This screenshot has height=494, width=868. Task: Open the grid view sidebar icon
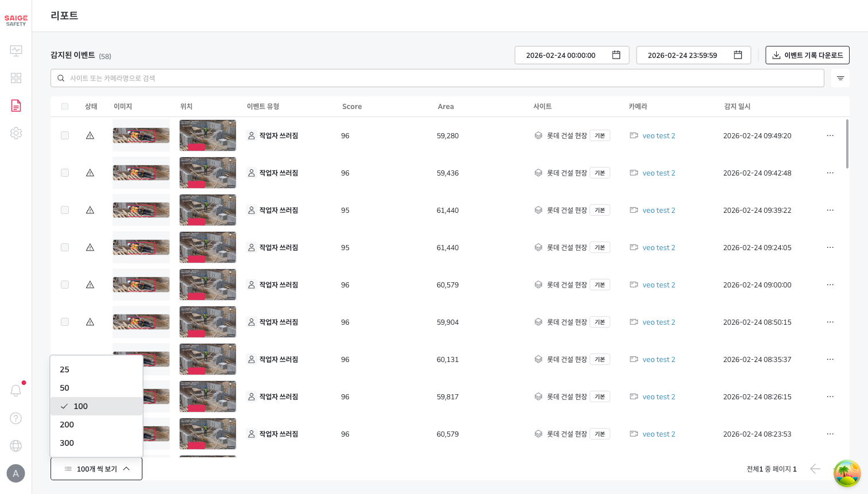(16, 78)
